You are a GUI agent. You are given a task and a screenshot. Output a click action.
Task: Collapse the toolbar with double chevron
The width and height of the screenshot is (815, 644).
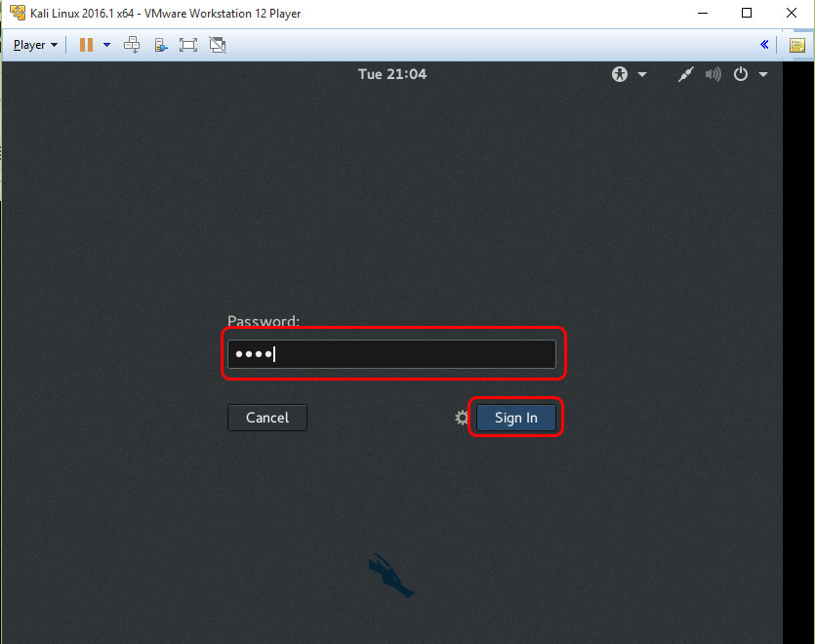click(x=764, y=45)
